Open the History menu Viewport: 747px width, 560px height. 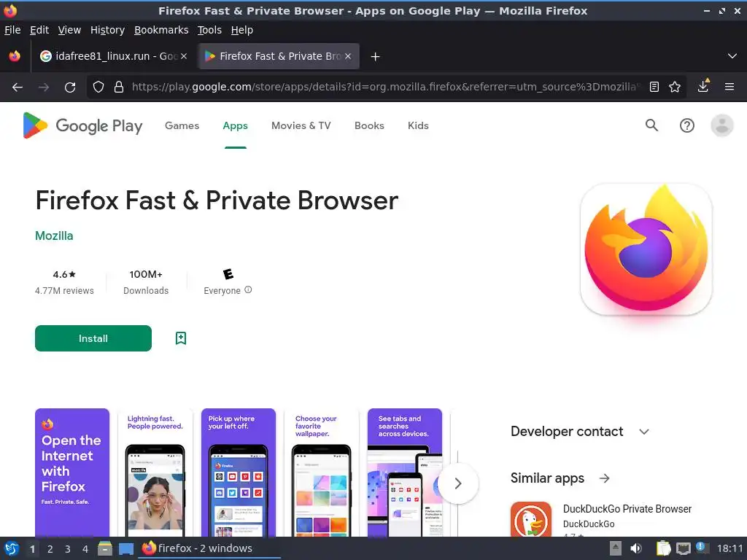tap(107, 30)
